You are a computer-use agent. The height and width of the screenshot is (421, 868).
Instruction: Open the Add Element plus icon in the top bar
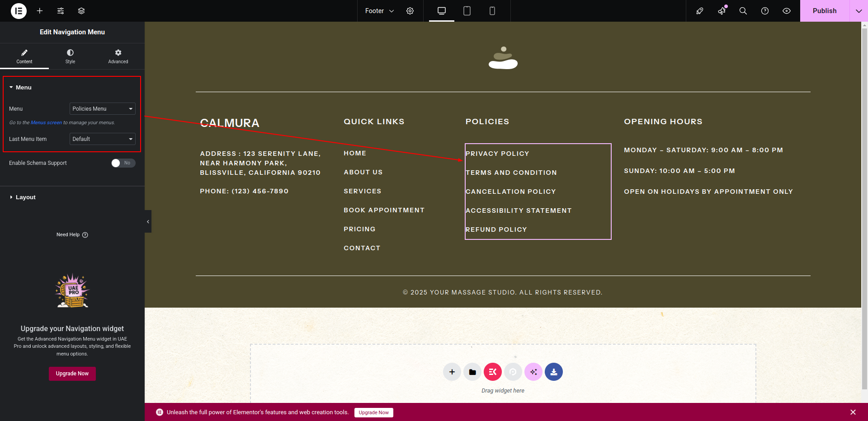point(40,11)
